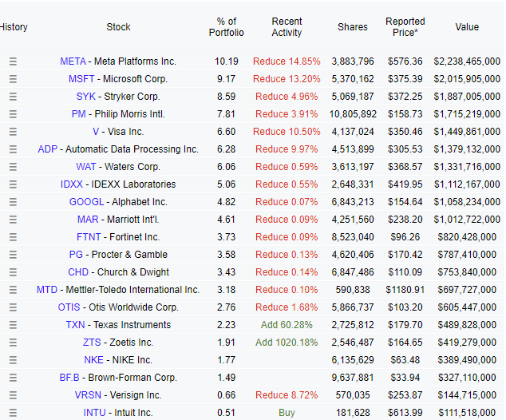Open the NKE ticker link
This screenshot has width=506, height=420.
point(93,360)
